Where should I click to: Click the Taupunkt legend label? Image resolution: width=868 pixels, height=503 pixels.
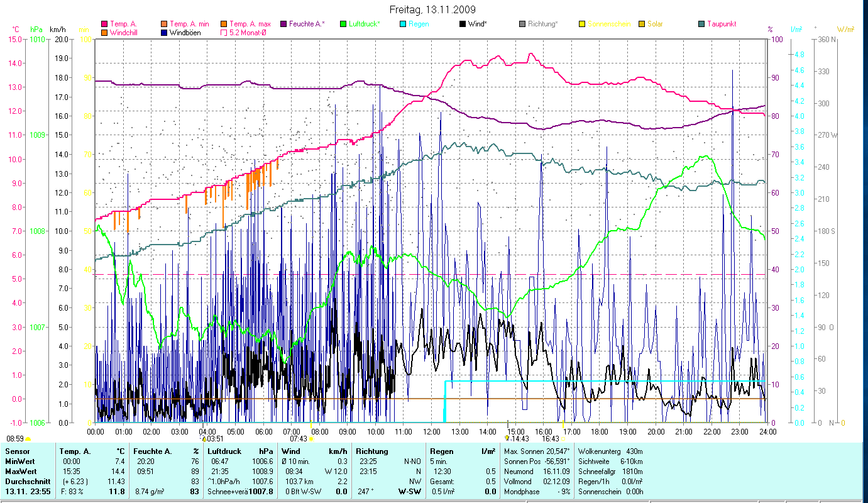[722, 24]
